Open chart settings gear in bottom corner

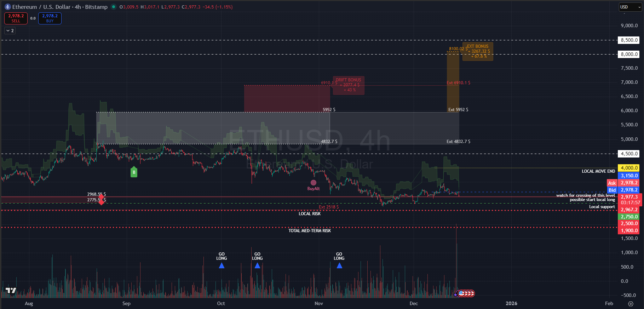[x=631, y=304]
